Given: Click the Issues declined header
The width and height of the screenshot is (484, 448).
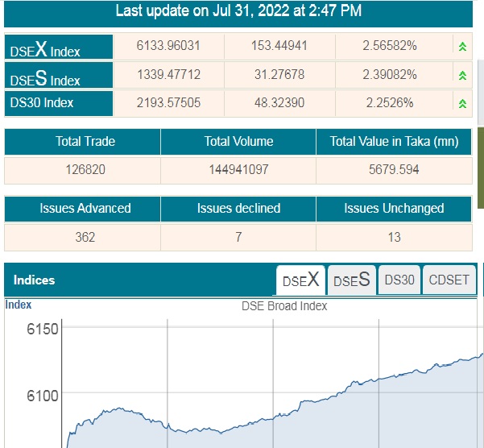Looking at the screenshot, I should tap(238, 209).
